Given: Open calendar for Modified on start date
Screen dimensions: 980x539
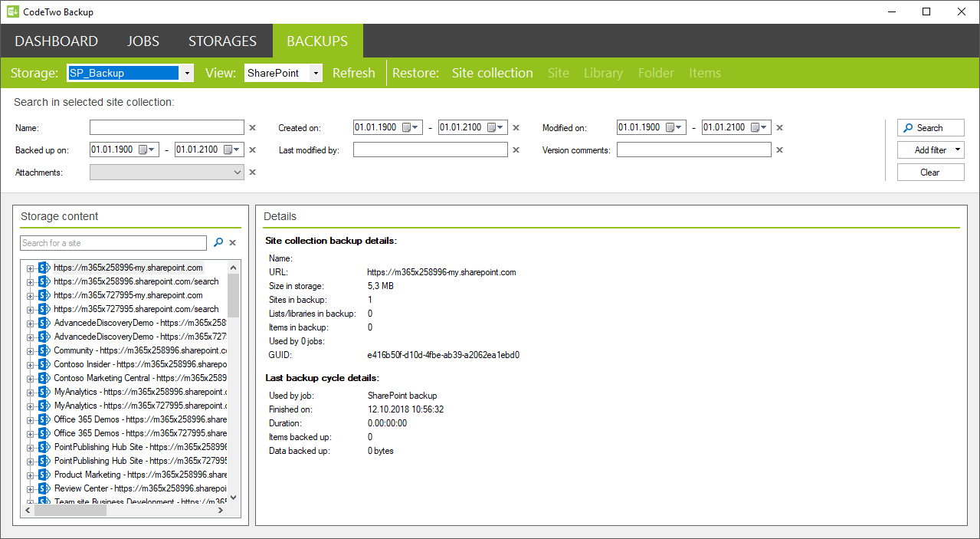Looking at the screenshot, I should click(x=675, y=127).
